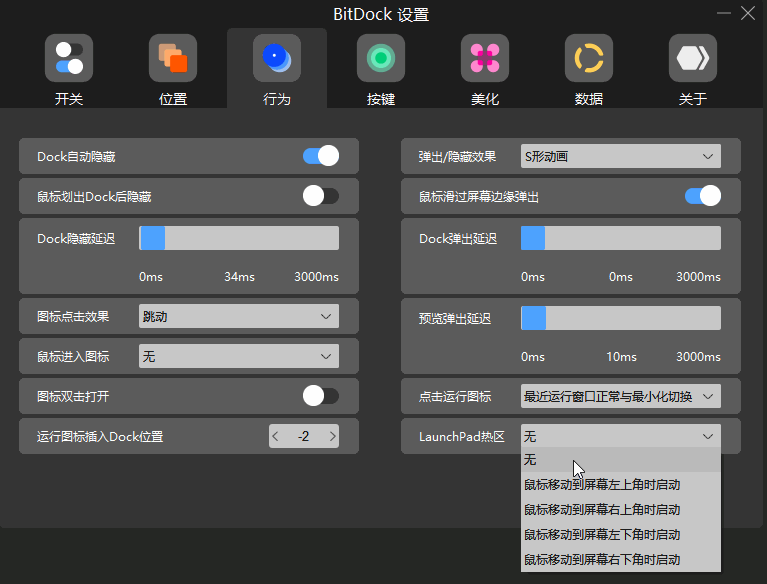767x584 pixels.
Task: Open the 点击运行图标 dropdown
Action: point(620,396)
